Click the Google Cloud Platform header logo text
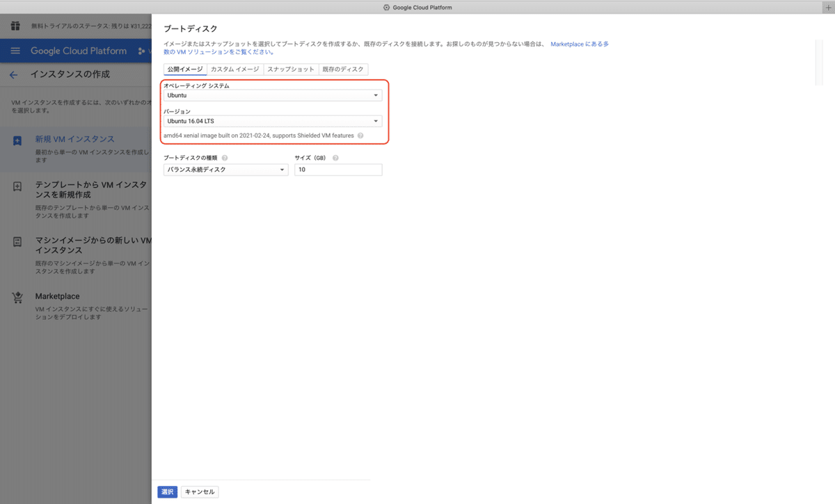Image resolution: width=835 pixels, height=504 pixels. (79, 51)
